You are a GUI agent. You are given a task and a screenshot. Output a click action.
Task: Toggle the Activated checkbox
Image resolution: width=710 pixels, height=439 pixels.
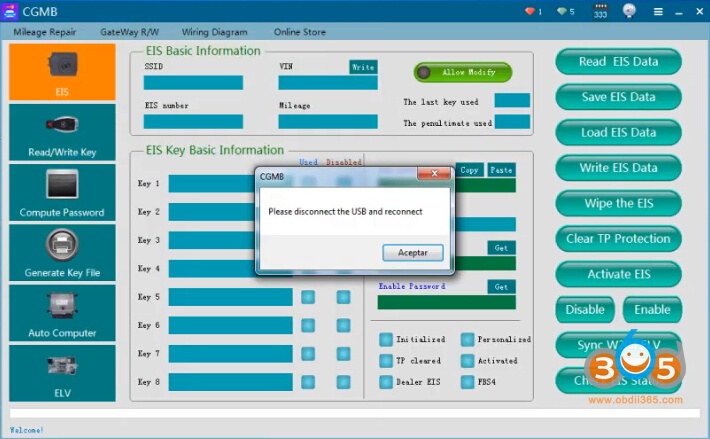pos(467,361)
